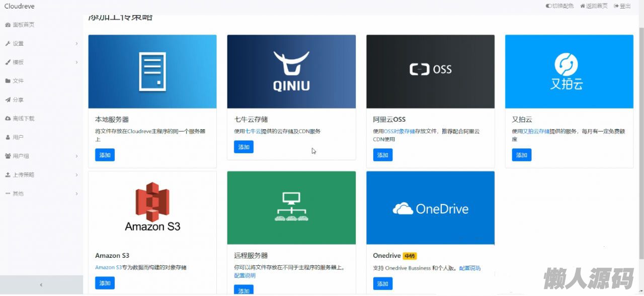Click the paper plane icon beside 分享

tap(8, 100)
